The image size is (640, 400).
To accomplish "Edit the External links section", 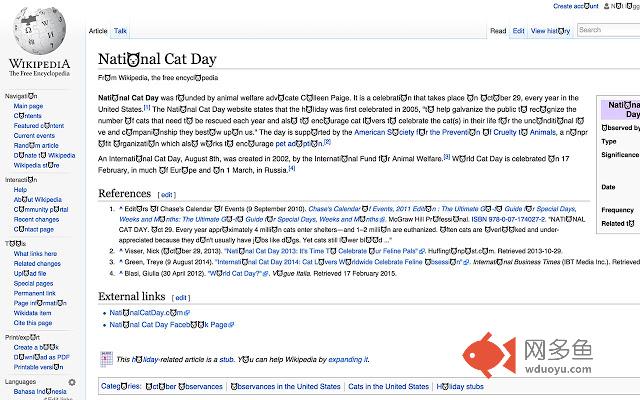I will pyautogui.click(x=181, y=298).
